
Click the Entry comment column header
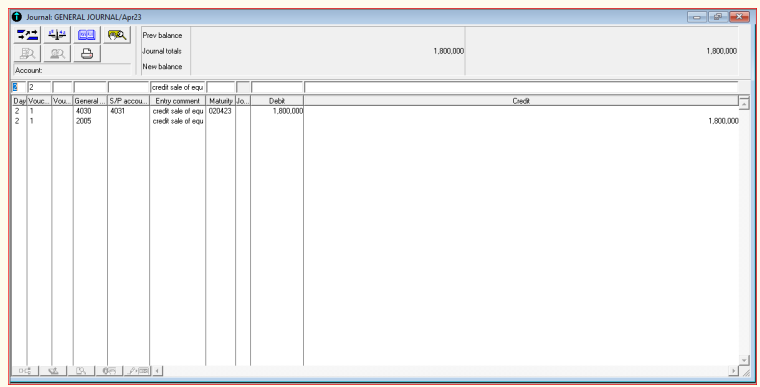[177, 101]
